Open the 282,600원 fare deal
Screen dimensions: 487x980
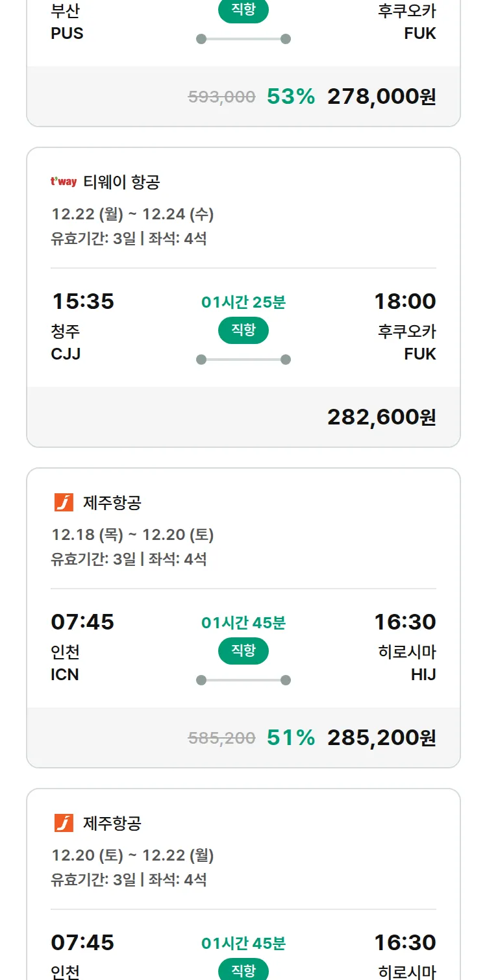[381, 417]
